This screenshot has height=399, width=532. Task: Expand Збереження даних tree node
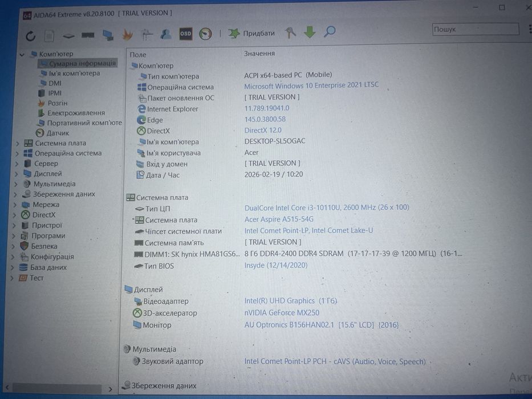point(15,195)
